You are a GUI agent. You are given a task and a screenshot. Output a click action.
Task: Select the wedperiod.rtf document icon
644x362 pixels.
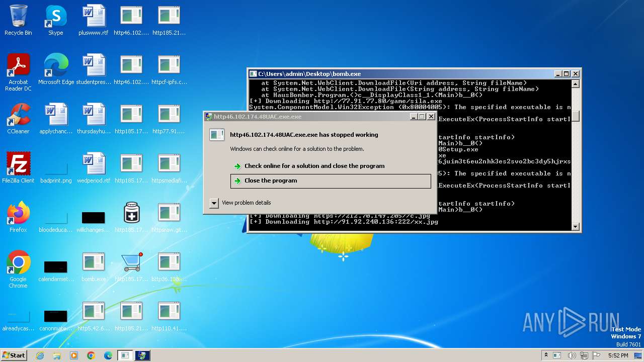click(x=94, y=168)
